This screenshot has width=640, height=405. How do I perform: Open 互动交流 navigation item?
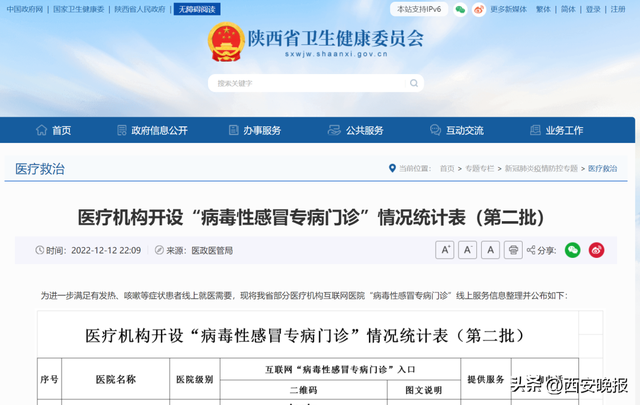click(x=456, y=130)
